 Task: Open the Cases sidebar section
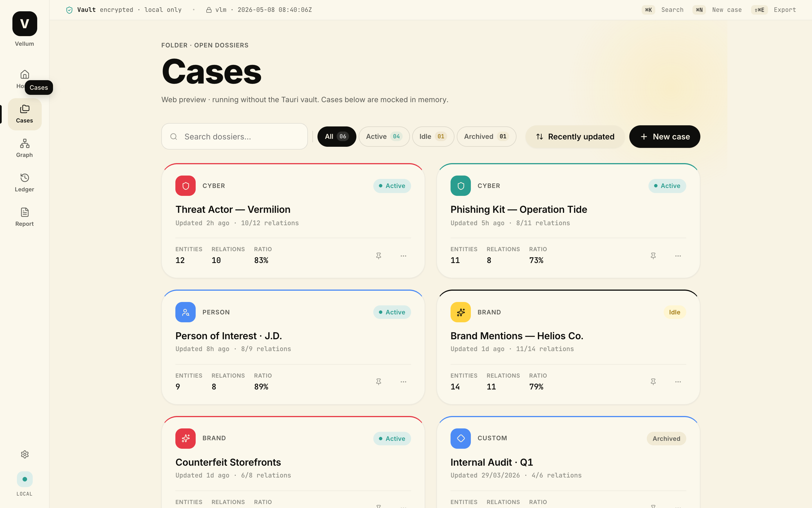[x=25, y=114]
